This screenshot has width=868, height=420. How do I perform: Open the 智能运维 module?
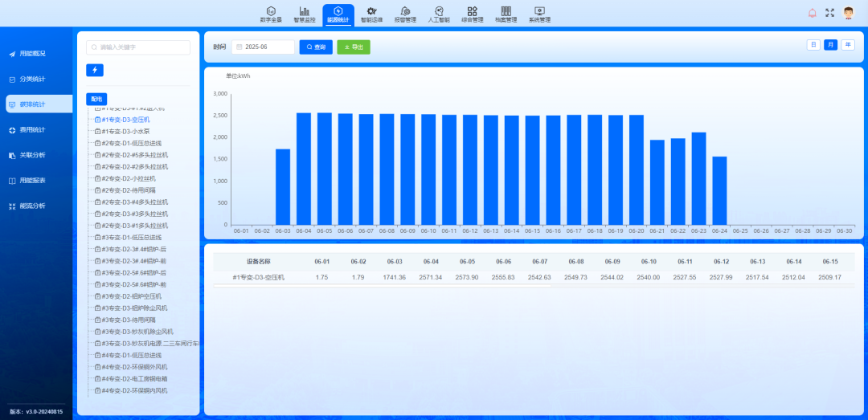tap(371, 14)
